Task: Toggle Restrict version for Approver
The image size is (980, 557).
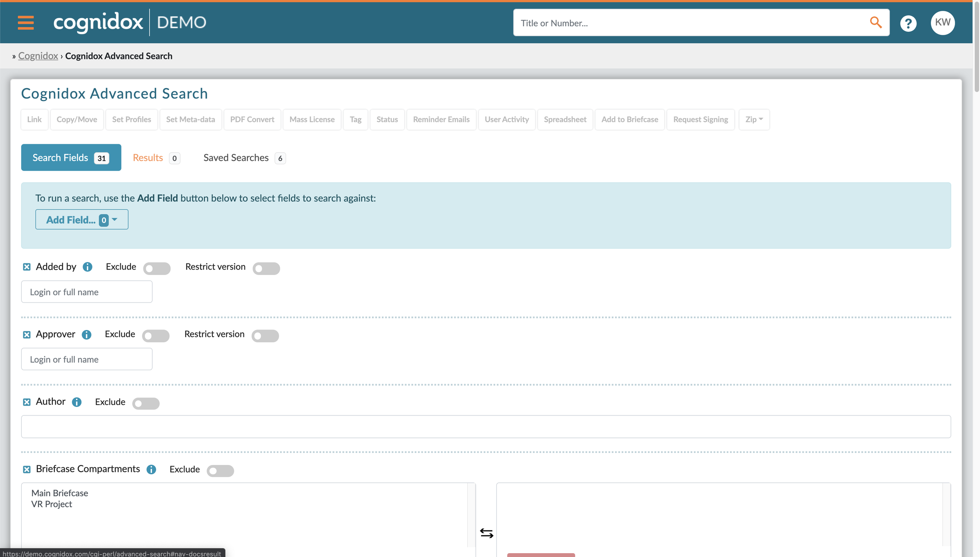Action: click(265, 335)
